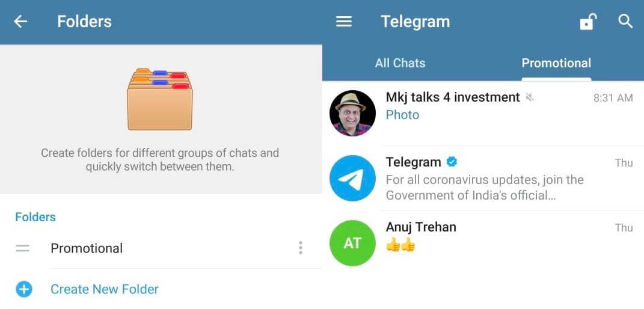
Task: Open the Anuj Trehan conversation
Action: tap(483, 243)
